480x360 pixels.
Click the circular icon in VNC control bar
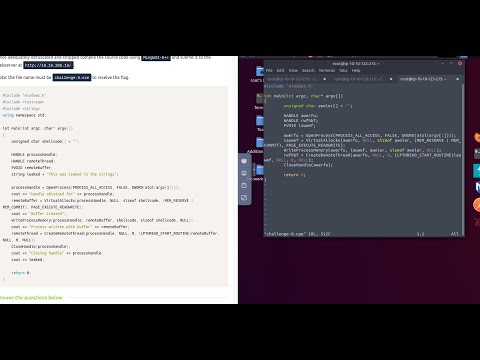(244, 173)
